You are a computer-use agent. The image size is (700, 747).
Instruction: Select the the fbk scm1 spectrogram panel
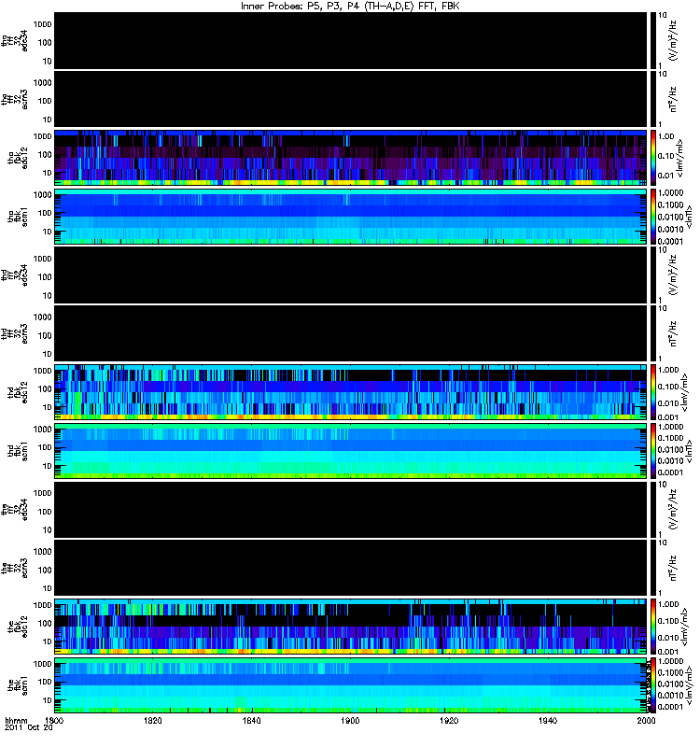click(x=350, y=685)
